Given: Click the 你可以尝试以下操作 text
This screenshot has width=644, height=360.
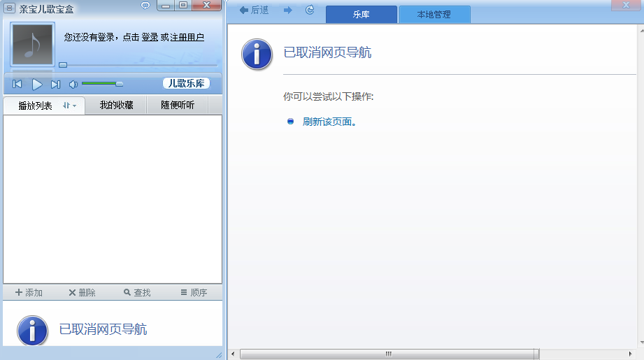Looking at the screenshot, I should tap(328, 97).
